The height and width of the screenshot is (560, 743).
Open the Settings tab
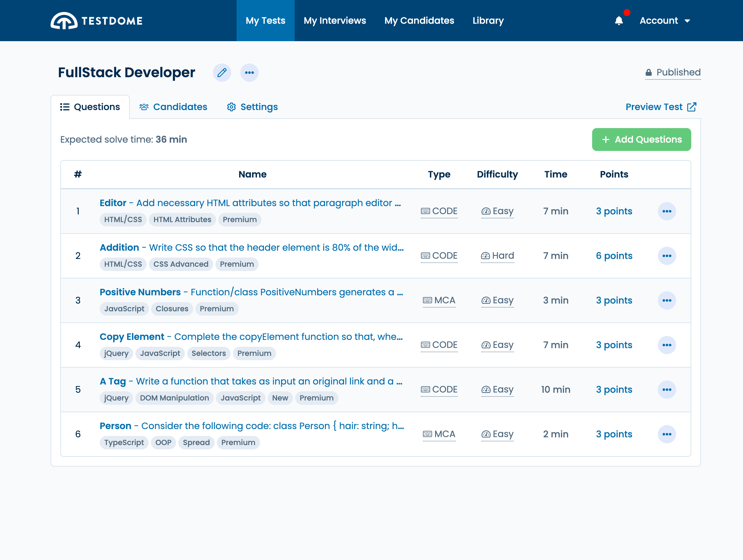[x=252, y=107]
